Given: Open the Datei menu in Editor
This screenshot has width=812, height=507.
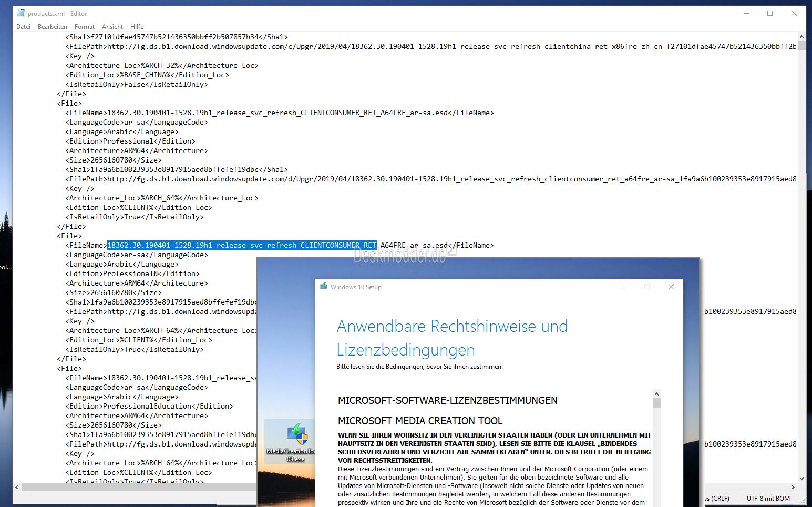Looking at the screenshot, I should point(23,27).
